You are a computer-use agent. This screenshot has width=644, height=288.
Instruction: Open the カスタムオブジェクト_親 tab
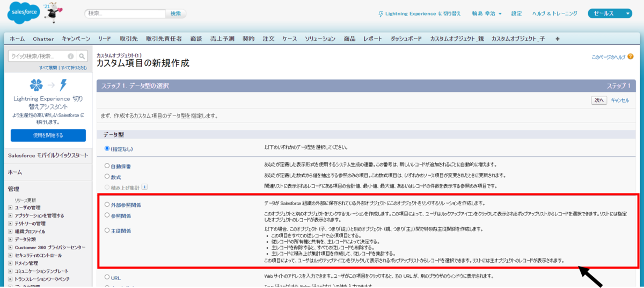[457, 39]
